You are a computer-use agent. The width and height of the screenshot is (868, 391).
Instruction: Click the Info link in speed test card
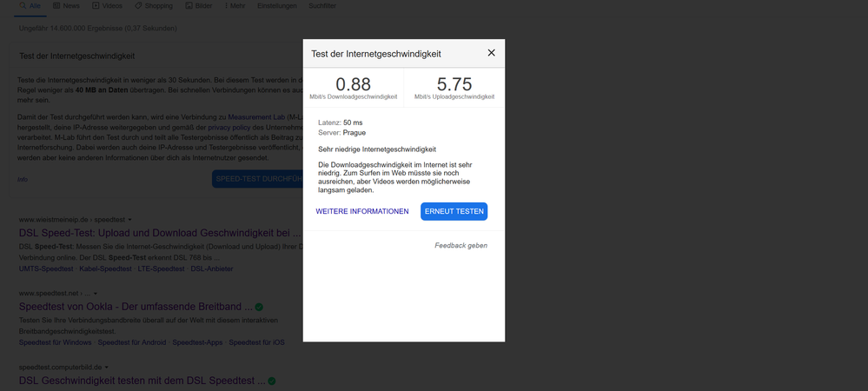click(22, 180)
